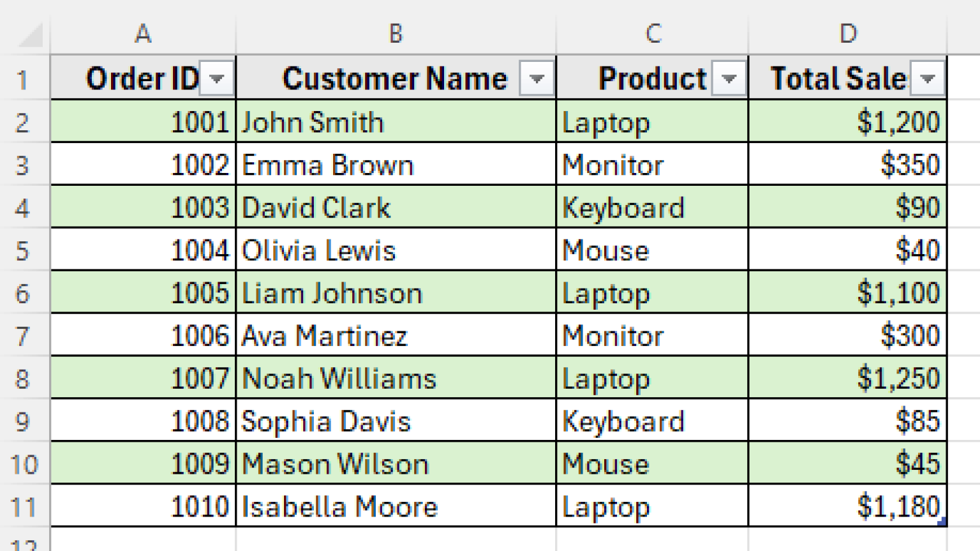Screen dimensions: 980x551
Task: Select row 2 header
Action: coord(24,121)
